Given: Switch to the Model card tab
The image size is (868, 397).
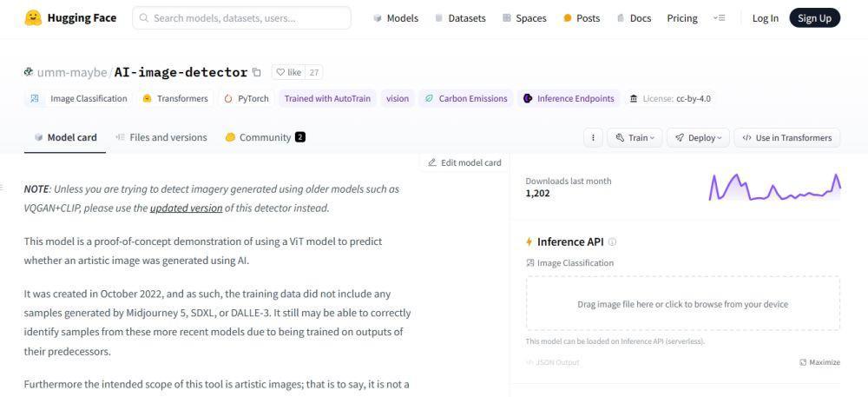Looking at the screenshot, I should click(65, 137).
